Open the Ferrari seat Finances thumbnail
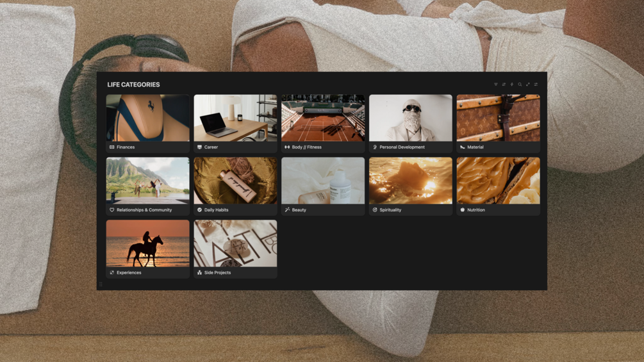Viewport: 644px width, 362px height. click(148, 118)
